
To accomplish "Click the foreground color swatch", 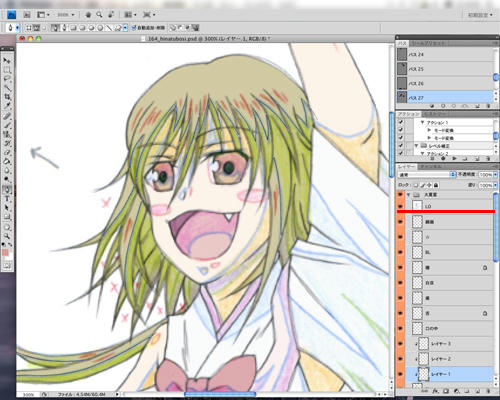I will 5,252.
